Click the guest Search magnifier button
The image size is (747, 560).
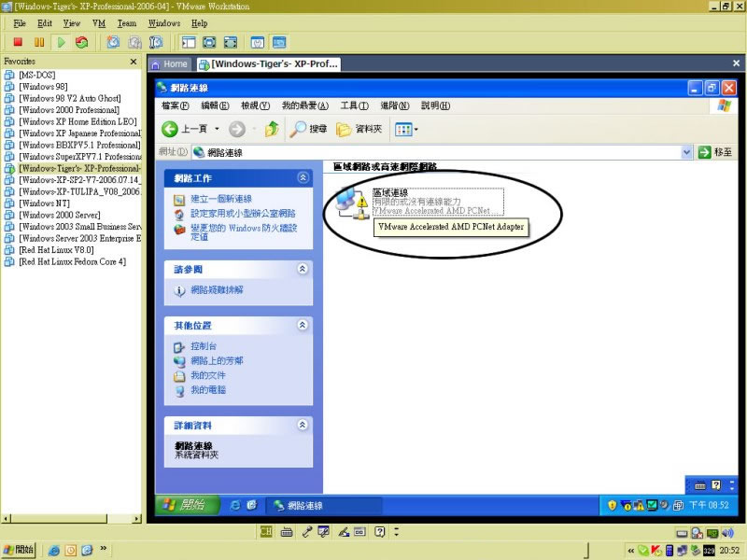coord(308,129)
